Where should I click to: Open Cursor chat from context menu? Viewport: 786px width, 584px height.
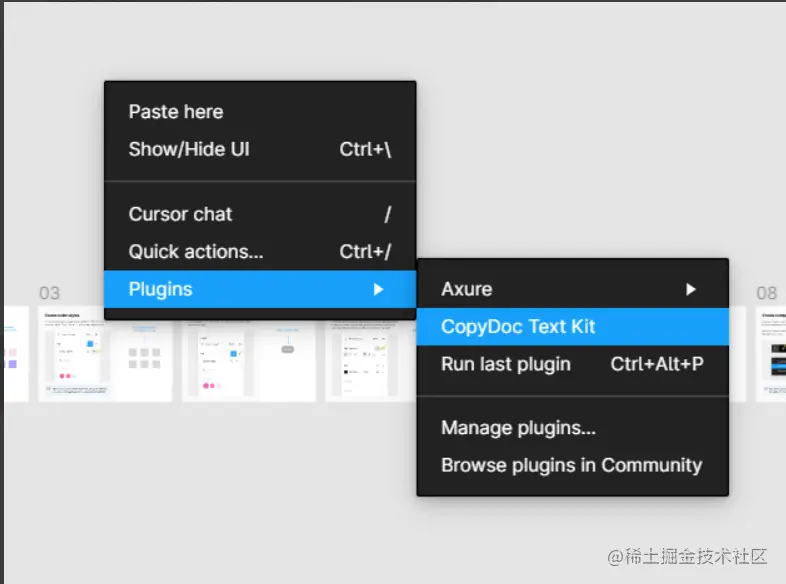260,215
